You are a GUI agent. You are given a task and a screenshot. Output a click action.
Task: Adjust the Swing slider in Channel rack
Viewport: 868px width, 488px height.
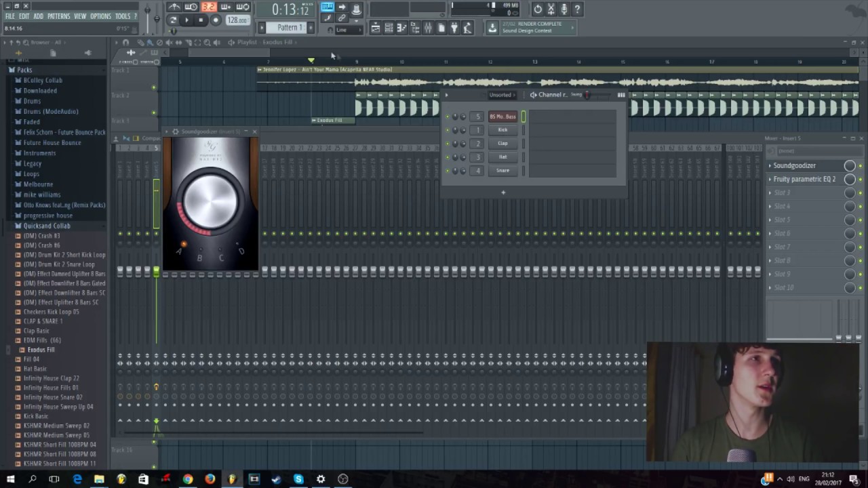pos(587,95)
